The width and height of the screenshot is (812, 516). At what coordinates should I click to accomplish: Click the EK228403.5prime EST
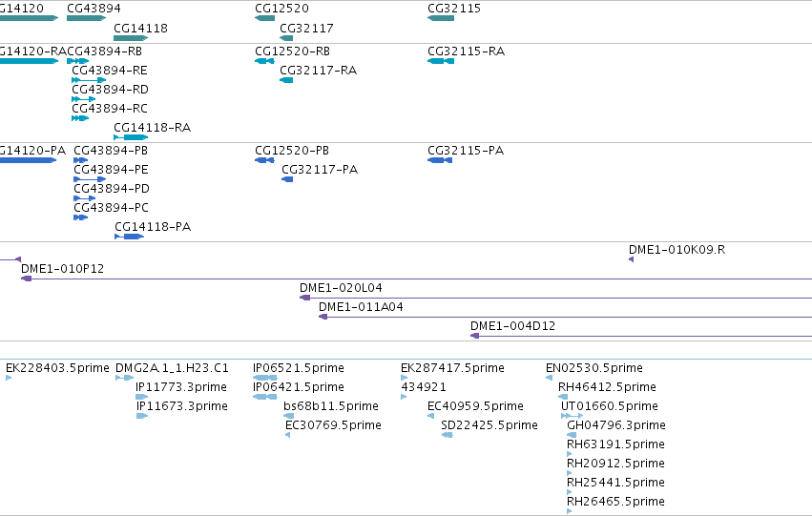(x=9, y=378)
